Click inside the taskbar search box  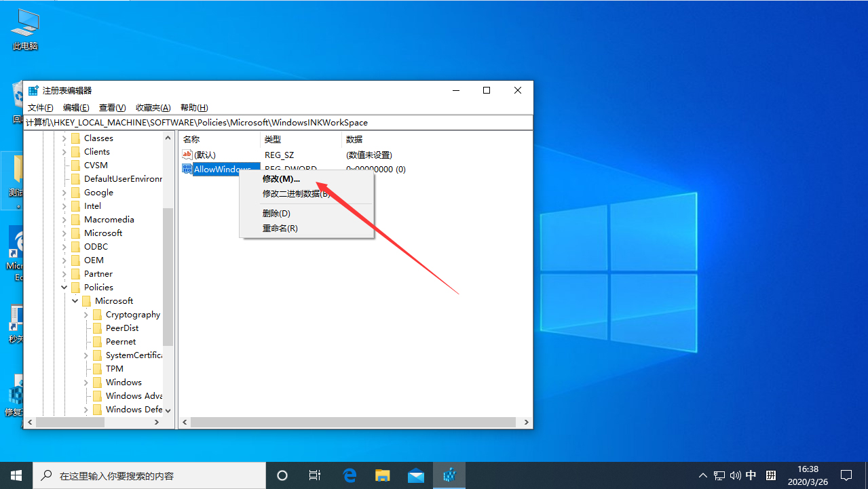click(x=149, y=475)
